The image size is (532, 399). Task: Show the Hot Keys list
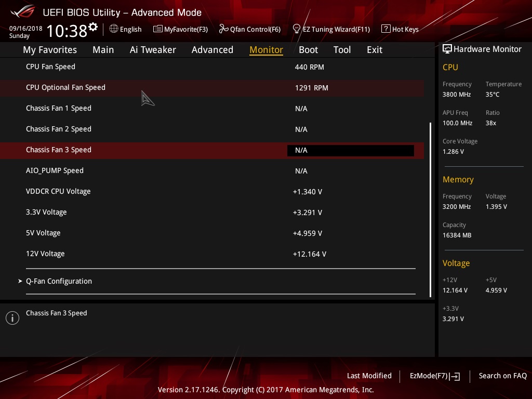pyautogui.click(x=405, y=29)
